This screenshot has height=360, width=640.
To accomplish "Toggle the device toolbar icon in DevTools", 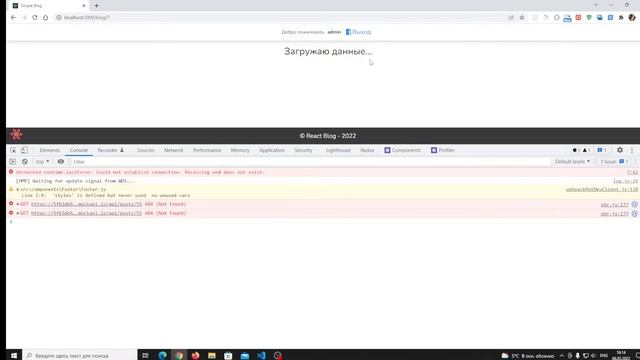I will [24, 150].
